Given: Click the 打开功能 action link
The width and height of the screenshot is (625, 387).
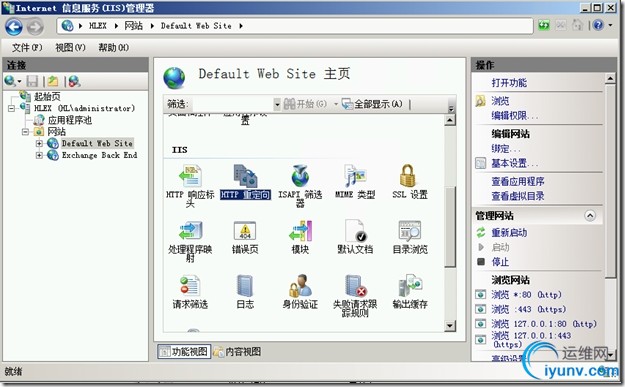Looking at the screenshot, I should (509, 83).
